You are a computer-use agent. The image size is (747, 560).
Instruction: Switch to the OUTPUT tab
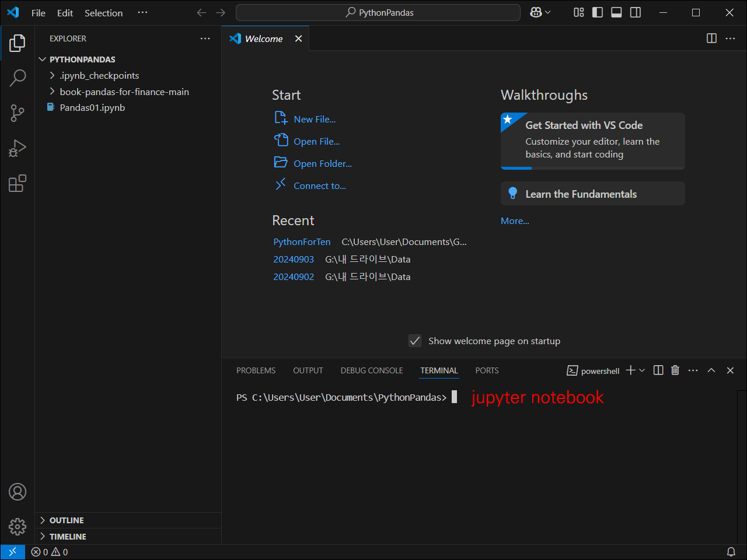(308, 370)
